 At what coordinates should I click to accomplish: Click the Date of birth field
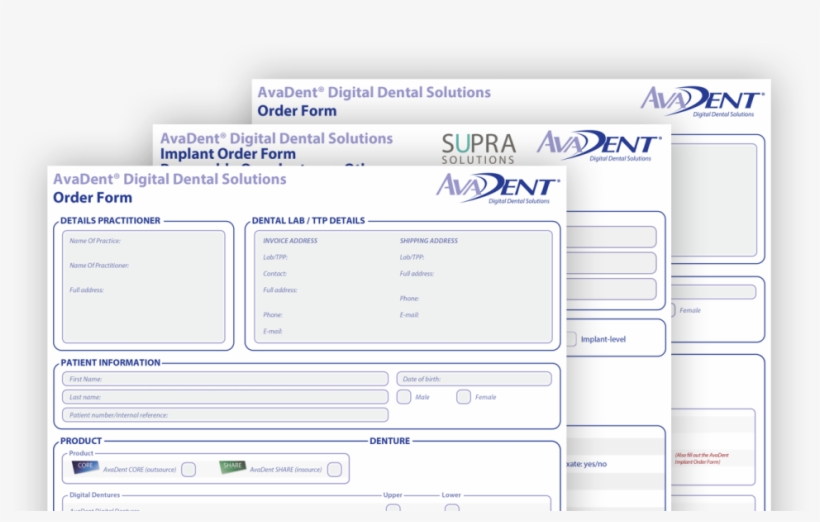pyautogui.click(x=474, y=379)
